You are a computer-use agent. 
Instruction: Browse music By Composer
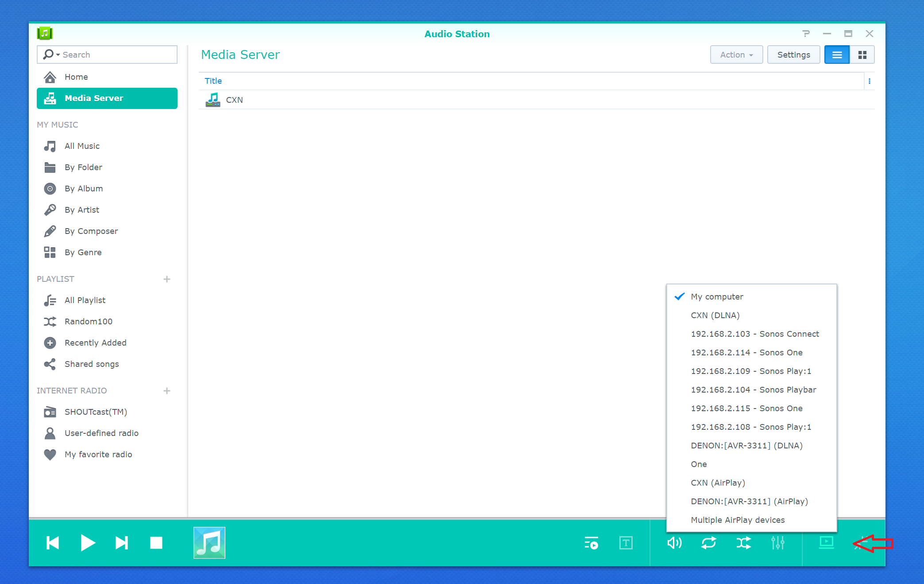coord(107,231)
